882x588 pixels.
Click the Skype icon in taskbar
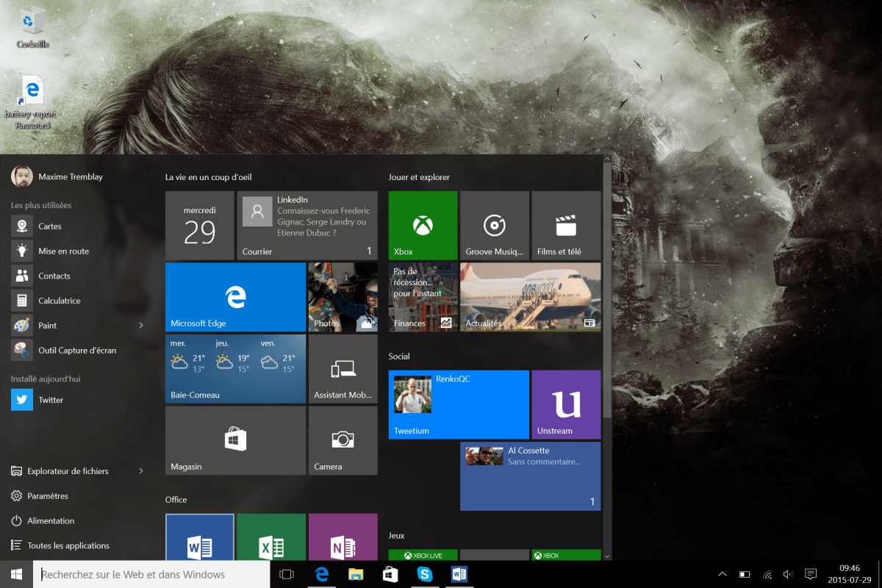pyautogui.click(x=425, y=574)
